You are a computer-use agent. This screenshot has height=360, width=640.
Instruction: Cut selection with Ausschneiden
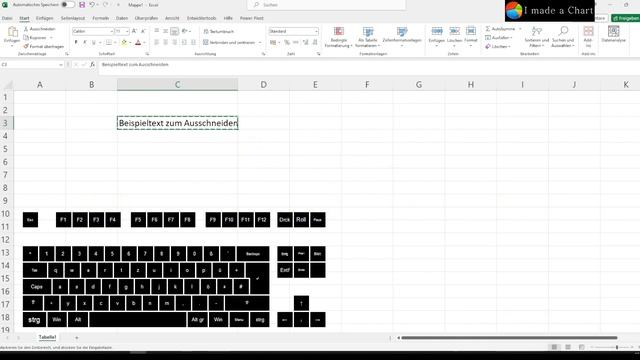[x=40, y=29]
